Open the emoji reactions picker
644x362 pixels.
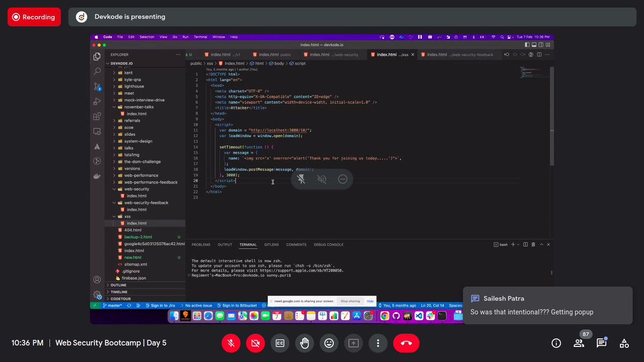click(x=329, y=343)
